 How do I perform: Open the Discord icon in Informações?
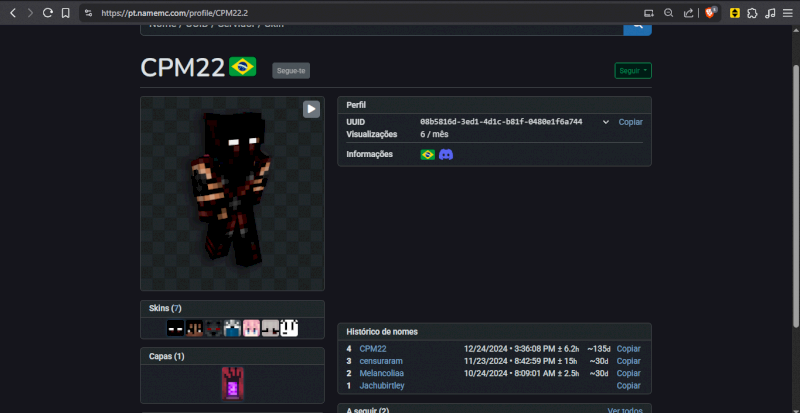[446, 154]
